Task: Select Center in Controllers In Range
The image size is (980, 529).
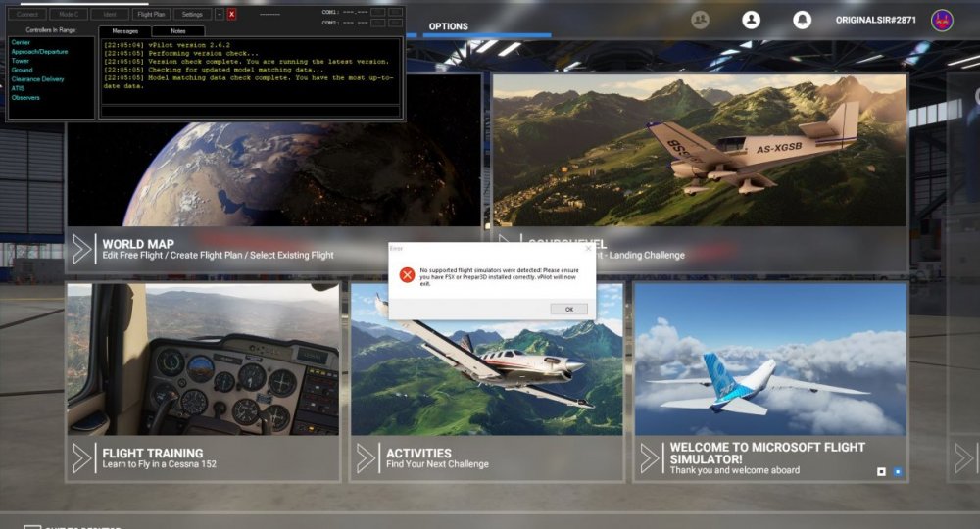Action: (x=21, y=42)
